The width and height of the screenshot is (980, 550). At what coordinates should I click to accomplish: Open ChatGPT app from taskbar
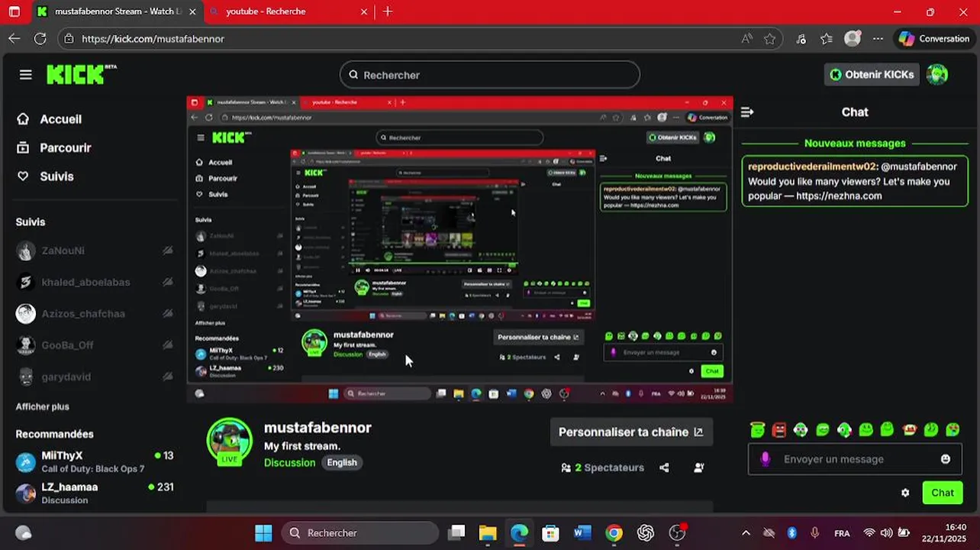646,533
